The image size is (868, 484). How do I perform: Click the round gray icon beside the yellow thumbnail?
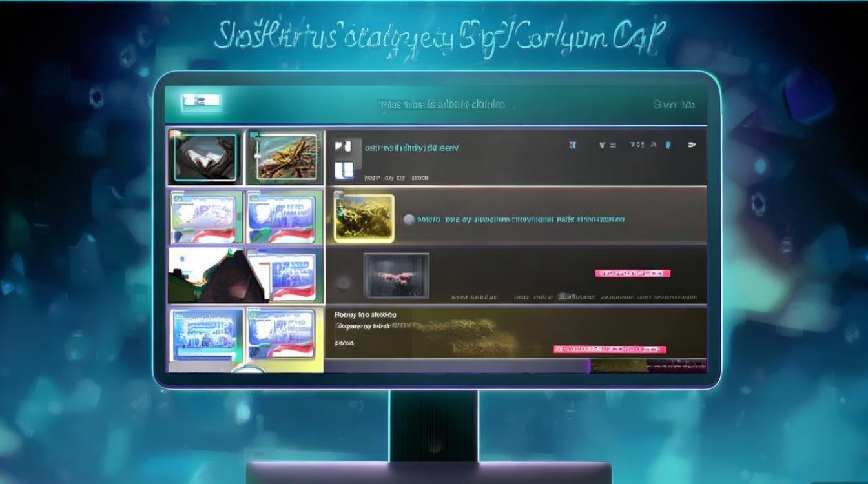point(408,220)
